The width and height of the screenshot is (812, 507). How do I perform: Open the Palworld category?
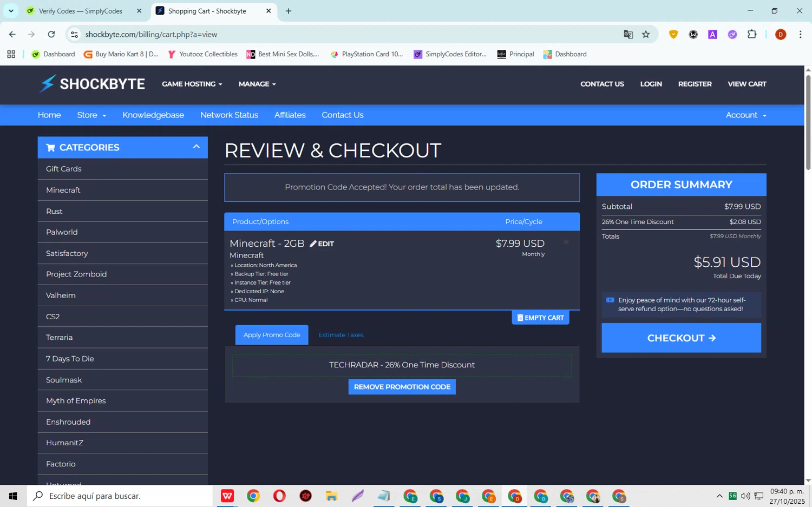point(123,232)
